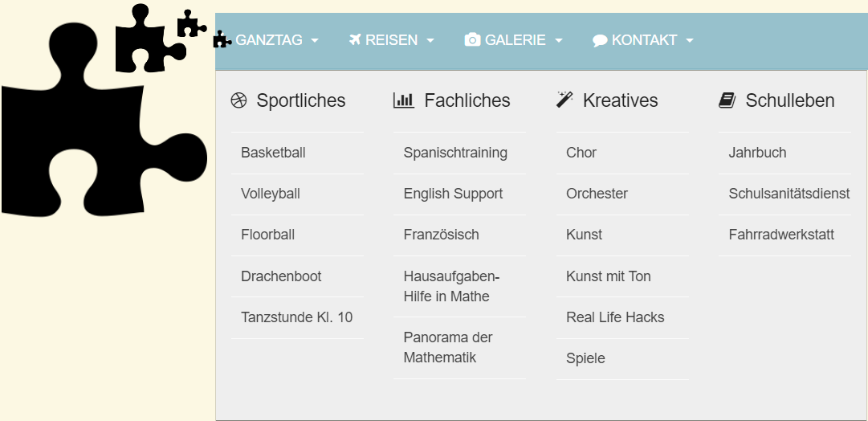Screen dimensions: 868x421
Task: Open the Schulsanitätsdienst link
Action: (789, 194)
